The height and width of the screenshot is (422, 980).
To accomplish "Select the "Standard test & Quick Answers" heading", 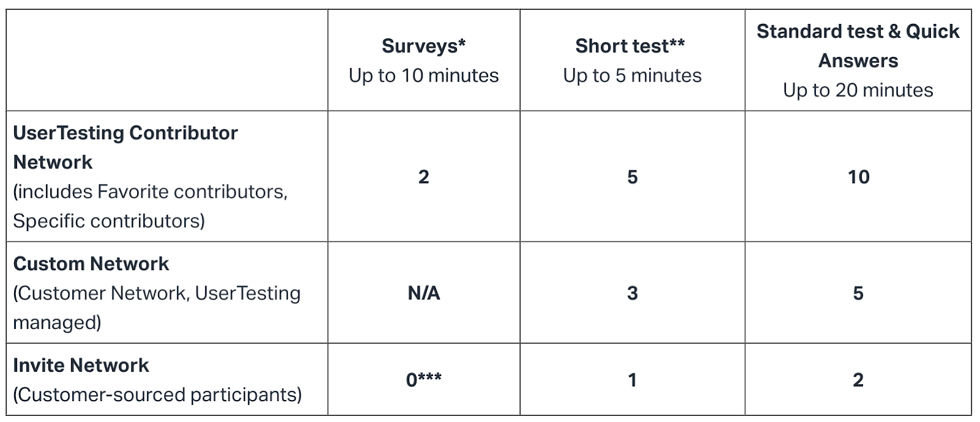I will click(858, 46).
